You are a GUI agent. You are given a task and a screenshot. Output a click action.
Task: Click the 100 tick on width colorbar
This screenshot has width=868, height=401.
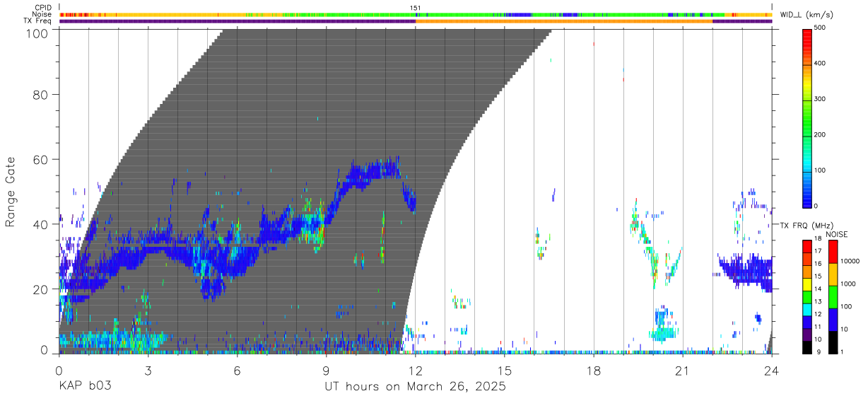coord(820,170)
